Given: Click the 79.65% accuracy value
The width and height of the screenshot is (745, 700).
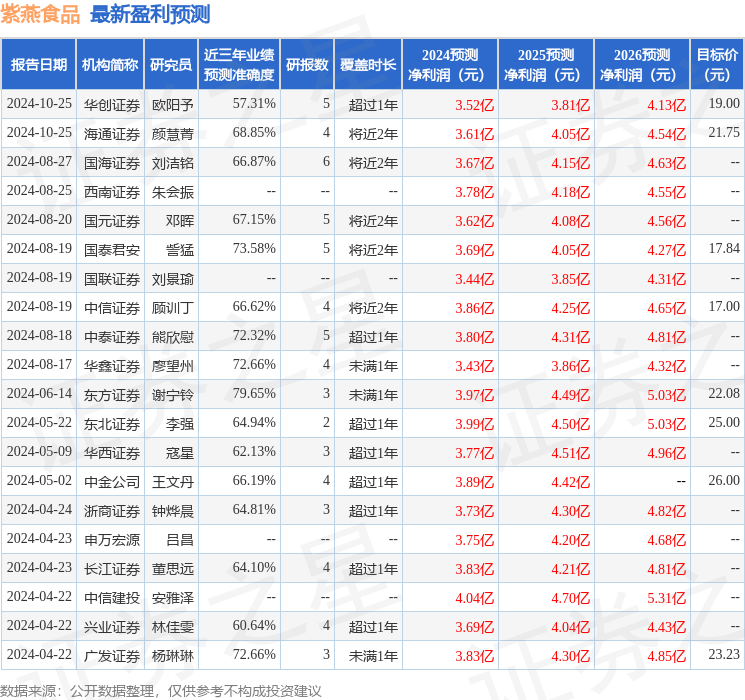Looking at the screenshot, I should click(x=254, y=393).
